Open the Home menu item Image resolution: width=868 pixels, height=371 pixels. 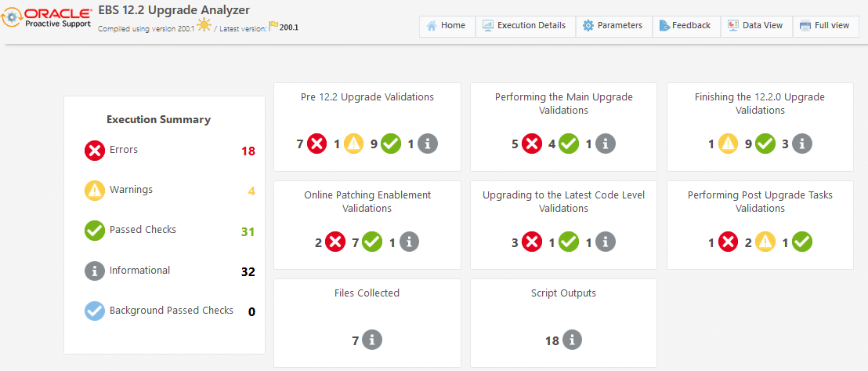click(446, 26)
